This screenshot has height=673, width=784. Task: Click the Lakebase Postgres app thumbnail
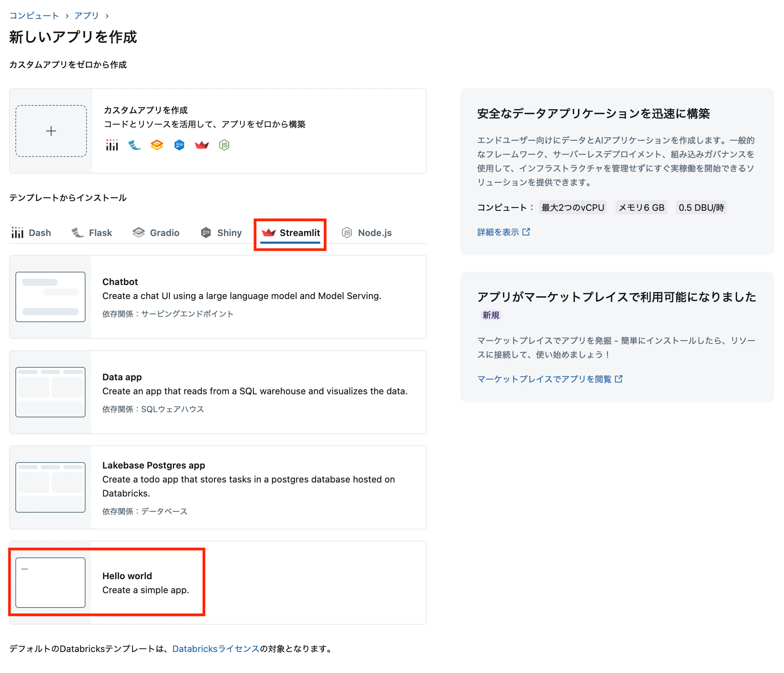[50, 487]
